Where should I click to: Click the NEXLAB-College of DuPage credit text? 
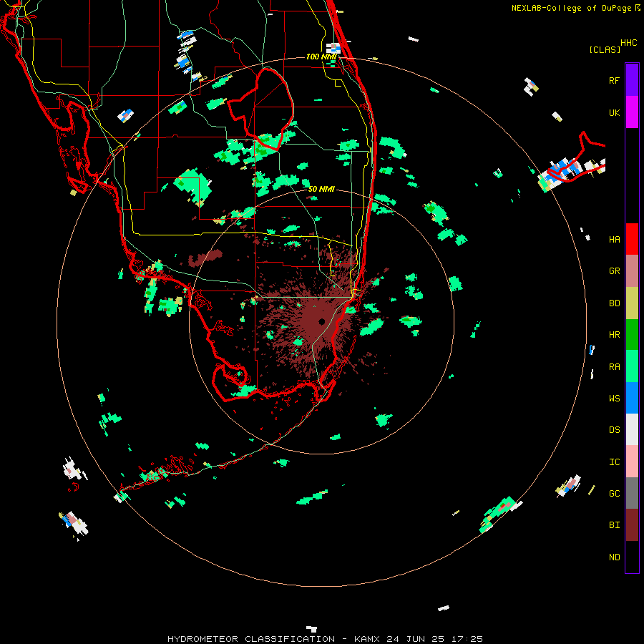click(571, 8)
